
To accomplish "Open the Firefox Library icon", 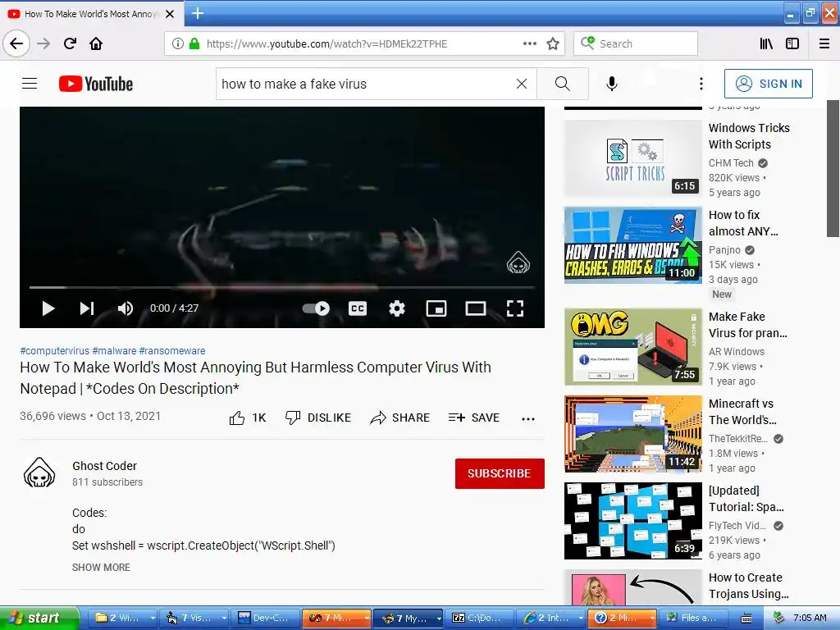I will click(766, 44).
